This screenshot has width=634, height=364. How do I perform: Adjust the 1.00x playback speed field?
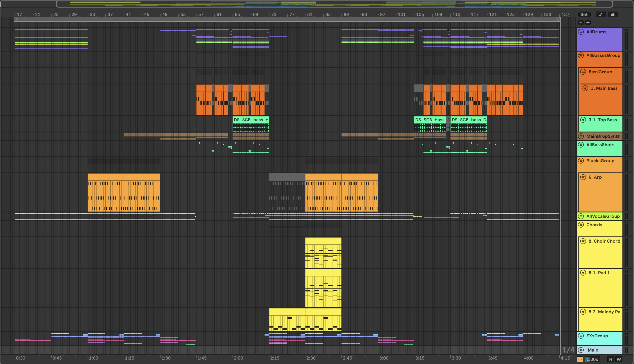(592, 359)
